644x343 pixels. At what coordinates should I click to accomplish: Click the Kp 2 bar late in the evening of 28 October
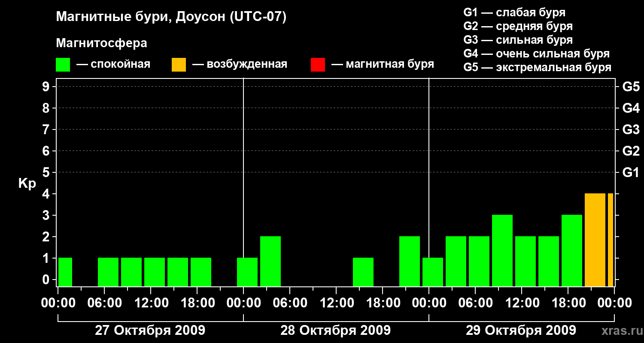[x=410, y=262]
